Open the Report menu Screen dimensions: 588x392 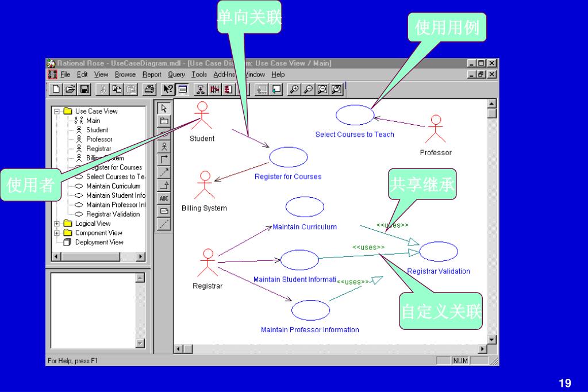[x=152, y=74]
